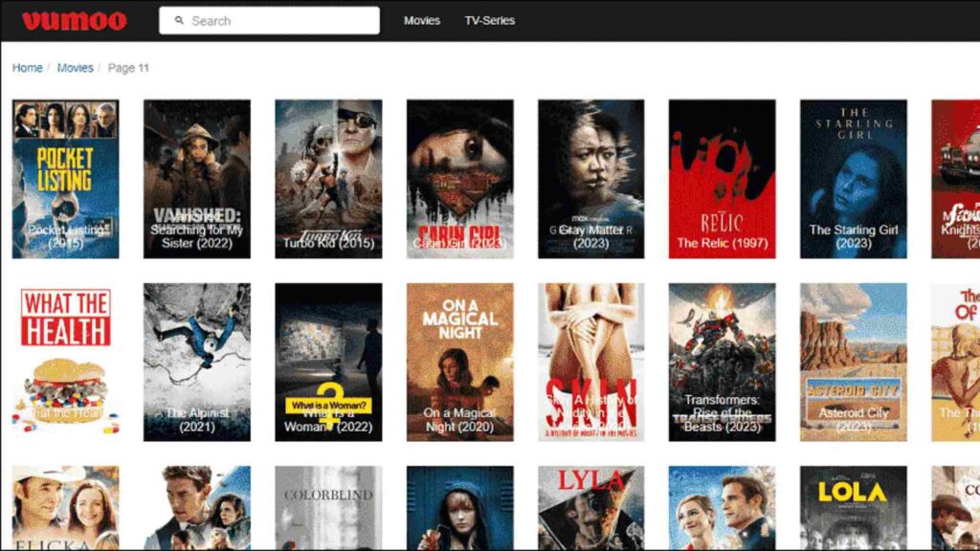Open Turbo Kid (2015) movie poster
This screenshot has height=551, width=980.
coord(328,179)
